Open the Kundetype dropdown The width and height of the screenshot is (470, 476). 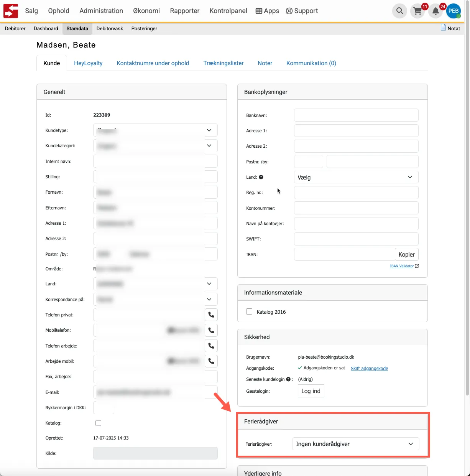click(x=155, y=130)
